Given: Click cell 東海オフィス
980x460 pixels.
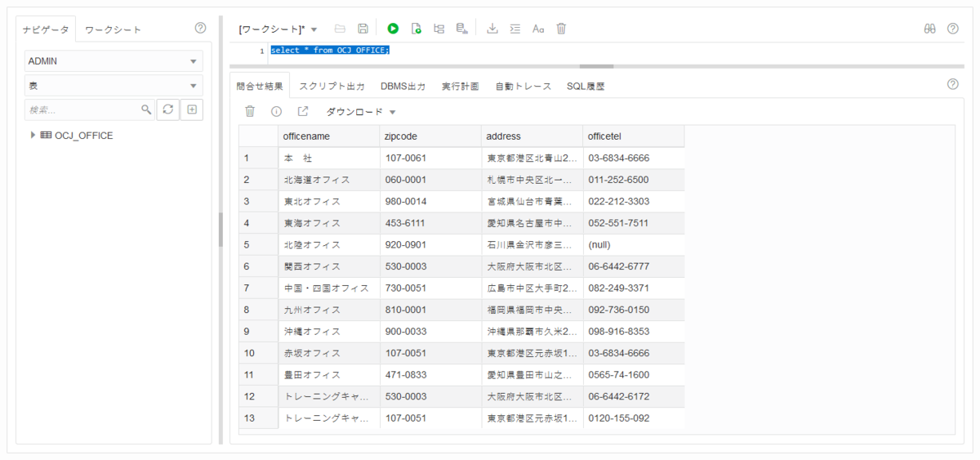Looking at the screenshot, I should click(x=329, y=223).
